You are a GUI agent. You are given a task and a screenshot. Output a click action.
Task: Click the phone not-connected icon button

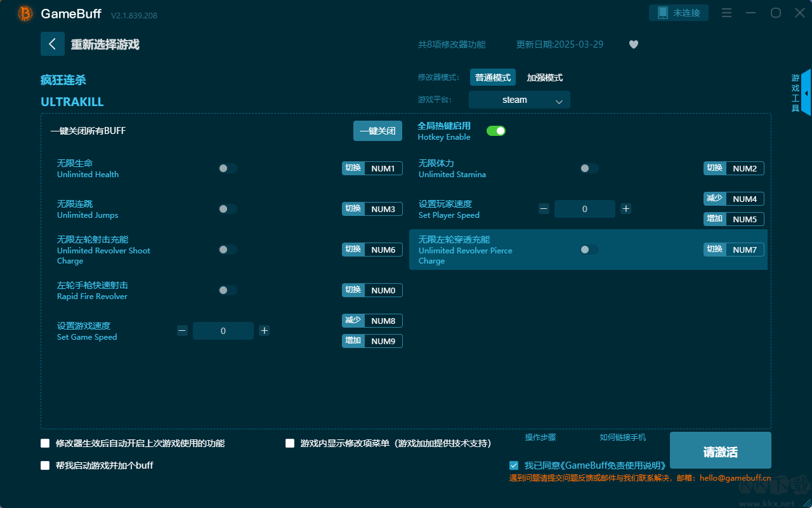click(x=678, y=13)
